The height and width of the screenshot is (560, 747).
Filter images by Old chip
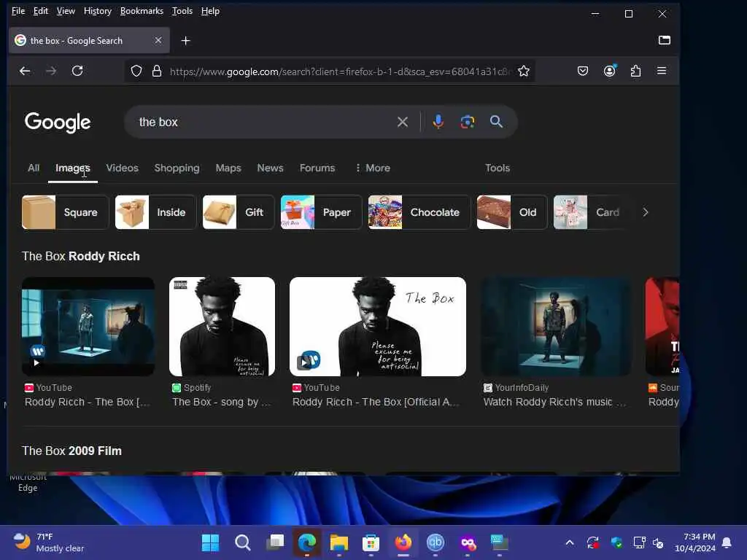(x=512, y=212)
